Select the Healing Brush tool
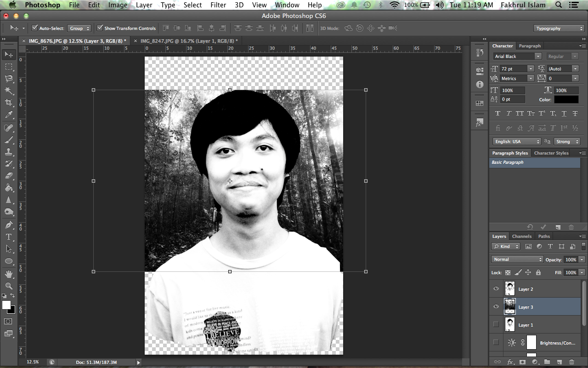This screenshot has width=588, height=368. click(9, 128)
